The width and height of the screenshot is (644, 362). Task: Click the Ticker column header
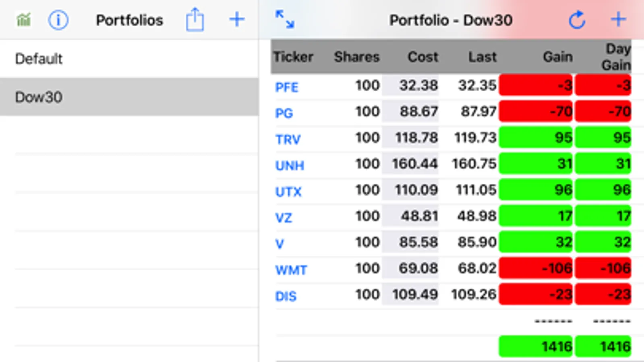pyautogui.click(x=293, y=57)
